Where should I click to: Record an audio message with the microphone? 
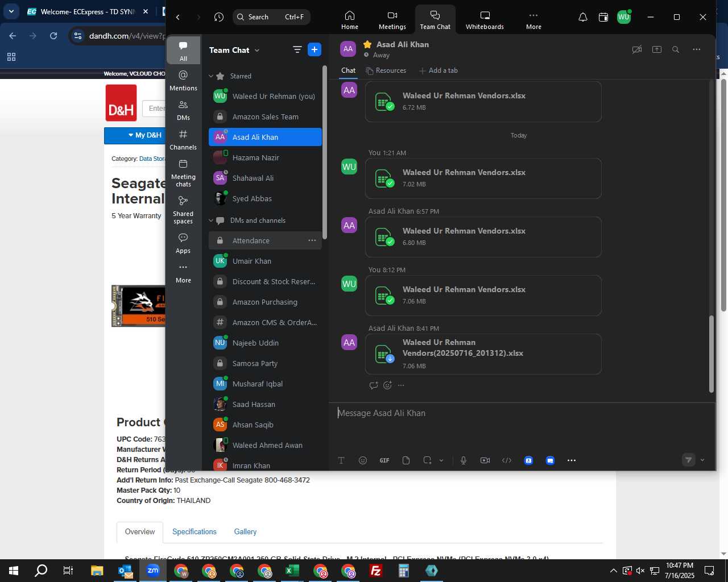click(x=464, y=460)
